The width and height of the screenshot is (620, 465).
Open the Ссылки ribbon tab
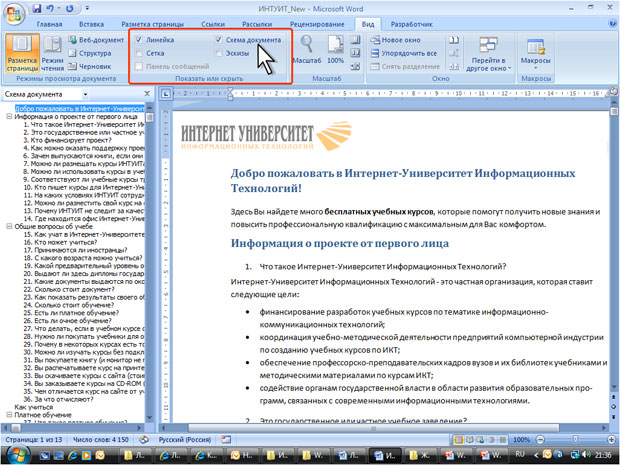(213, 24)
